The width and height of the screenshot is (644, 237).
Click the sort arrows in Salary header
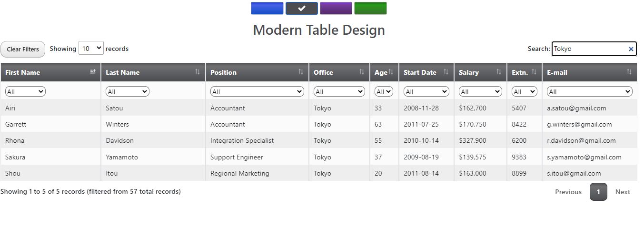click(x=499, y=72)
